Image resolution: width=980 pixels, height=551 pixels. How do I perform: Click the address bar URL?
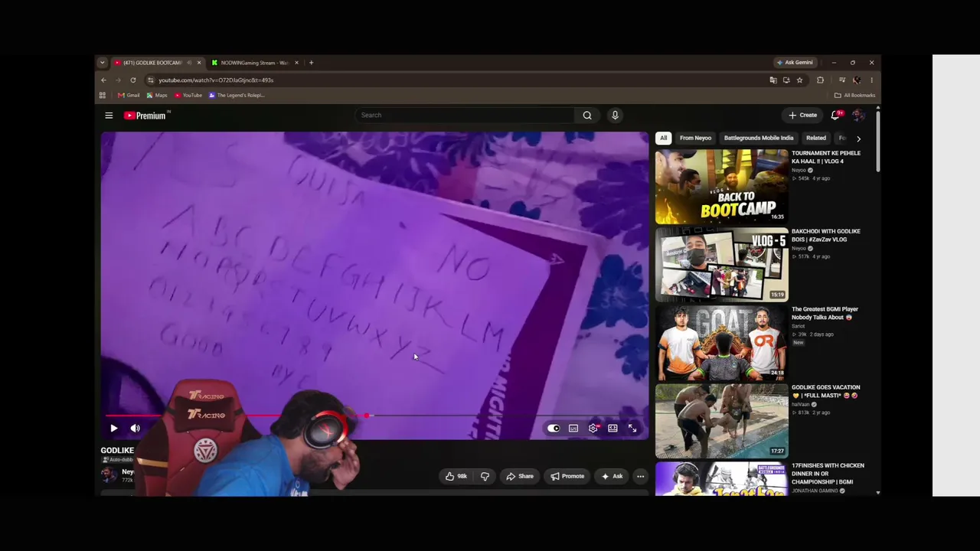tap(216, 80)
